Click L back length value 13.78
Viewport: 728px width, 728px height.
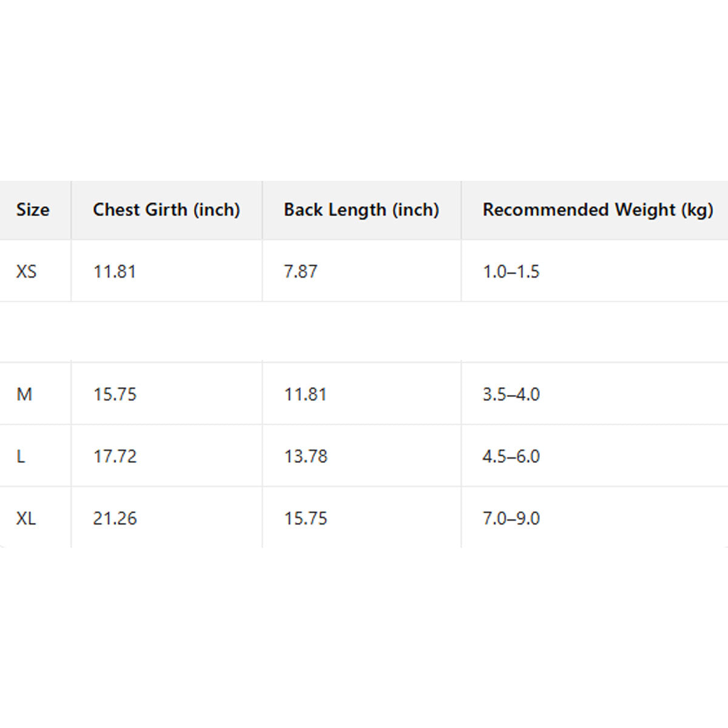click(306, 456)
